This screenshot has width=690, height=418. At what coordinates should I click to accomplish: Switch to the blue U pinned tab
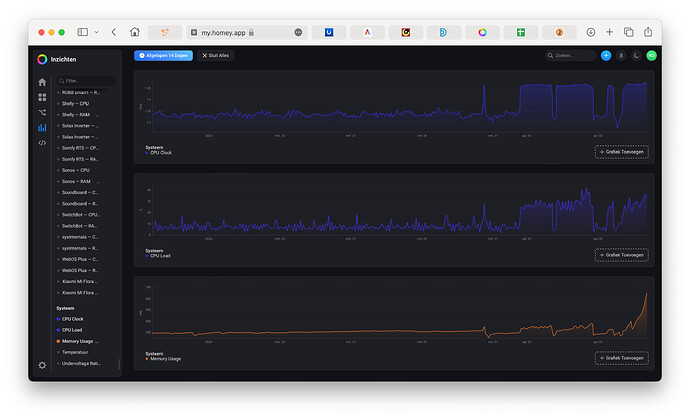point(329,32)
